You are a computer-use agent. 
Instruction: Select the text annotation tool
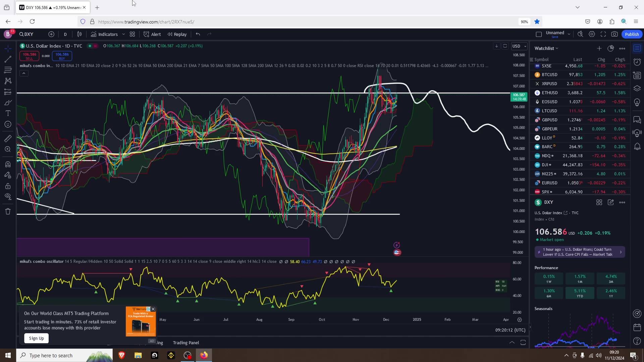(8, 113)
